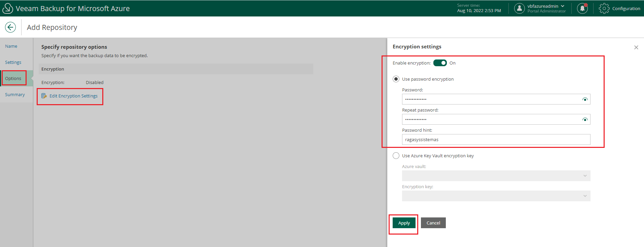644x247 pixels.
Task: Click the Encryption Disabled status text
Action: (x=95, y=82)
